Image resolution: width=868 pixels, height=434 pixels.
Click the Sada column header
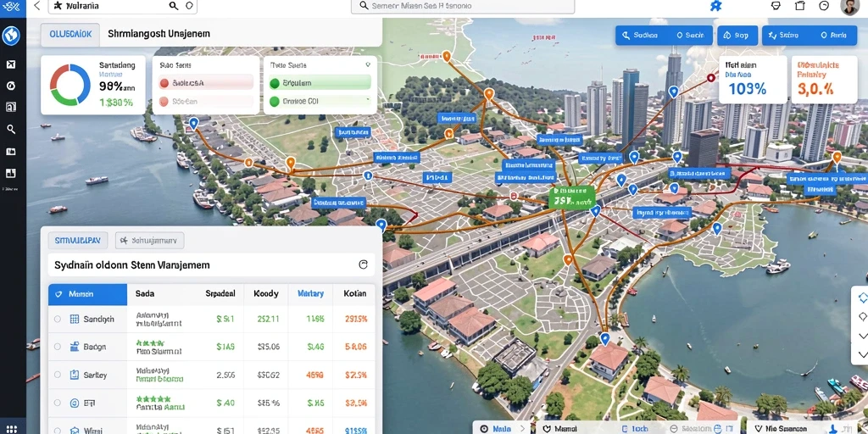[144, 294]
